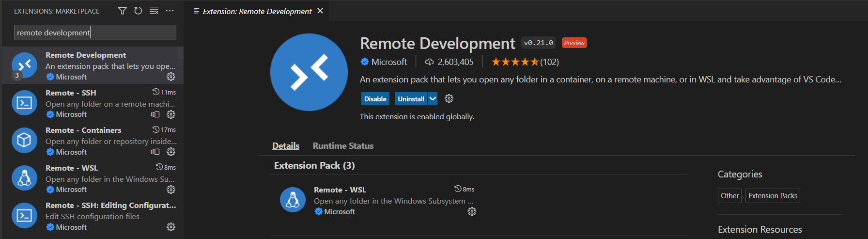Refresh the extensions marketplace list
The image size is (868, 239).
point(138,11)
